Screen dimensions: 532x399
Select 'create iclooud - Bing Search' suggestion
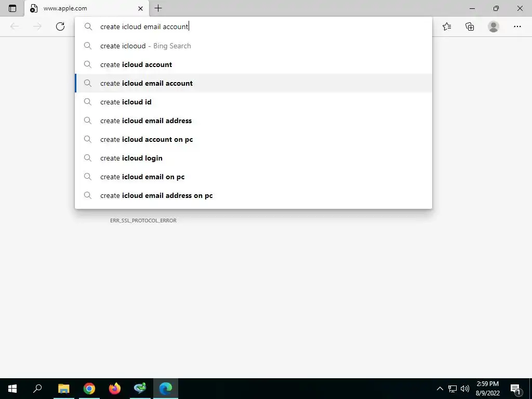254,46
